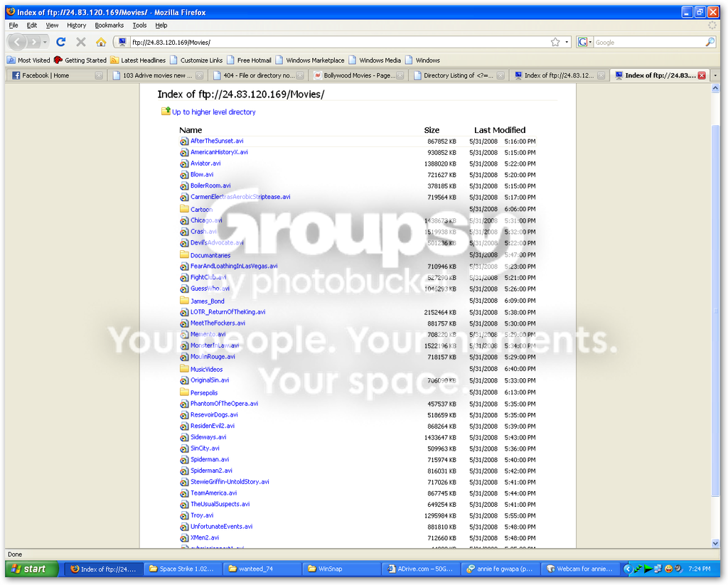The image size is (728, 585).
Task: Click the search magnifier icon
Action: point(710,42)
